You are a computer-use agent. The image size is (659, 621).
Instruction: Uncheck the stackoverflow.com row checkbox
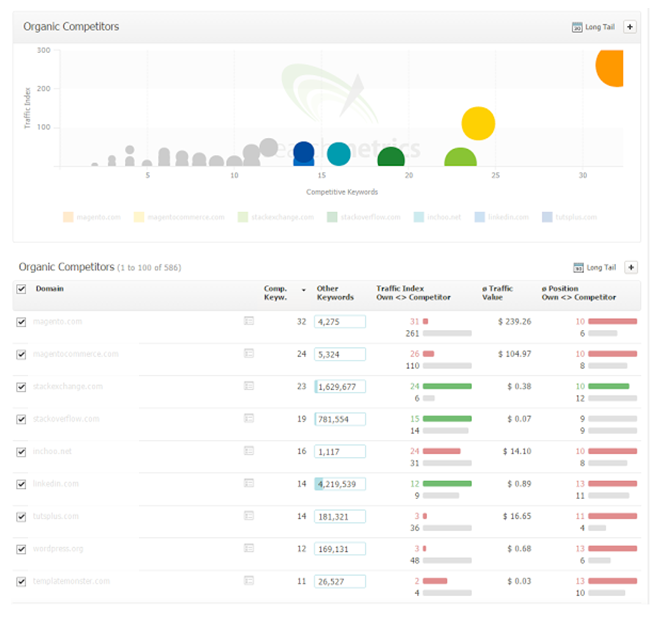(21, 419)
